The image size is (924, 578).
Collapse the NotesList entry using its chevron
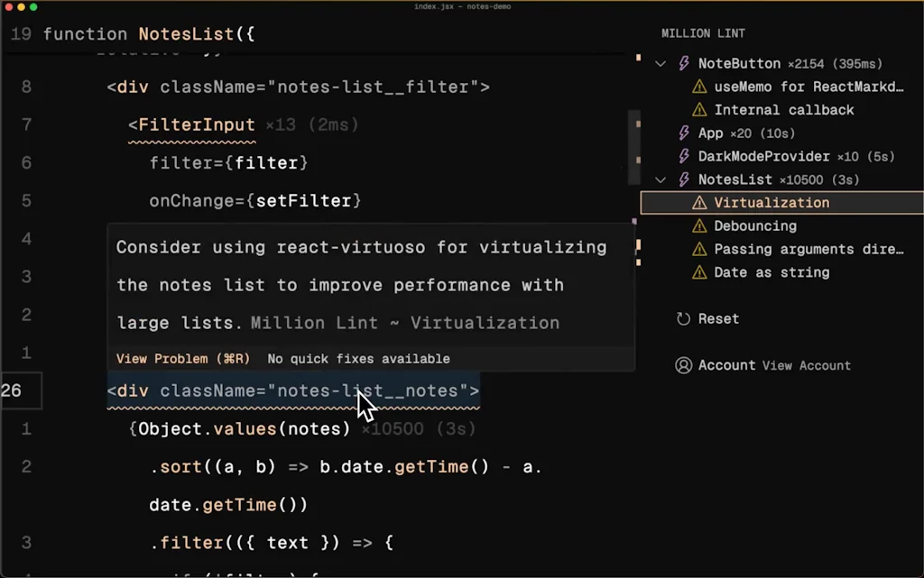click(x=661, y=179)
